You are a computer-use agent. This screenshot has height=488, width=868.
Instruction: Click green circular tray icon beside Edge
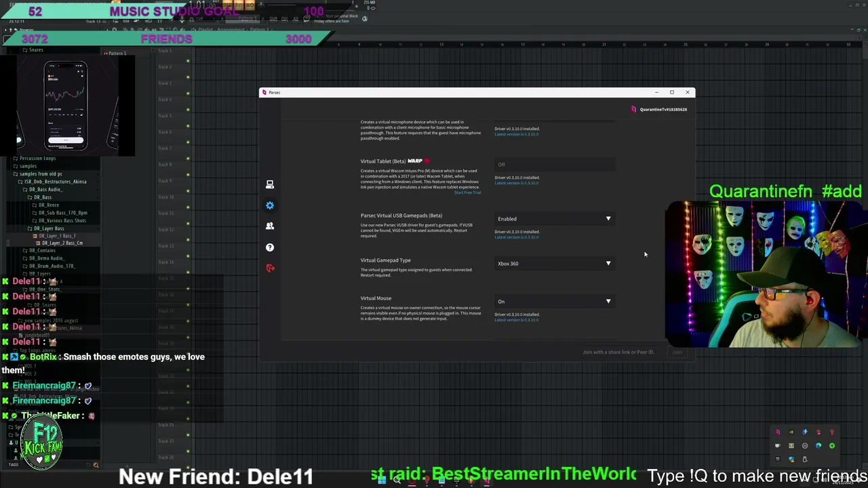coord(832,445)
